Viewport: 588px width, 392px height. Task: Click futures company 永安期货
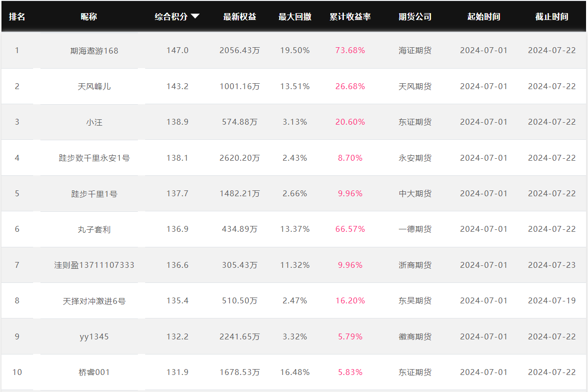pos(415,158)
